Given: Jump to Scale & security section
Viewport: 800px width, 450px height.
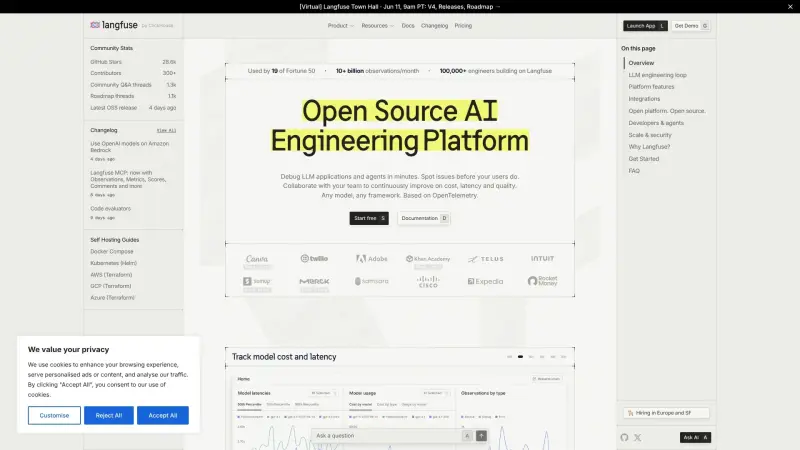Looking at the screenshot, I should (x=649, y=135).
